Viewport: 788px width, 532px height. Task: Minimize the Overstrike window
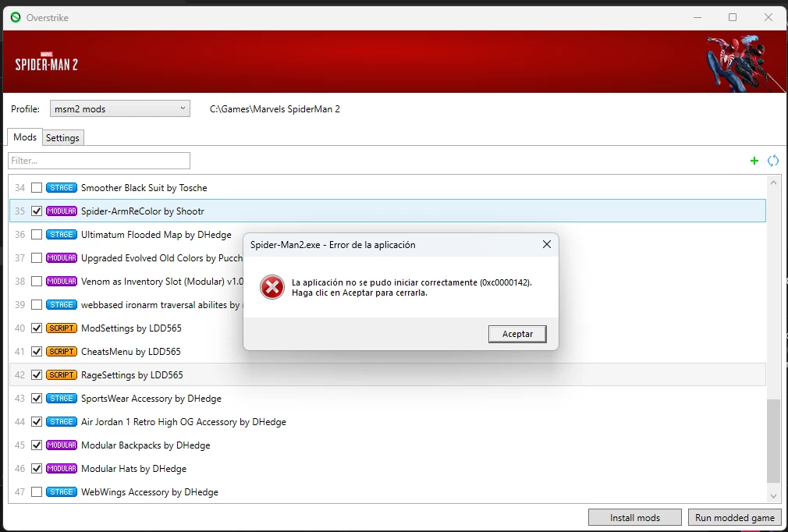[x=697, y=18]
